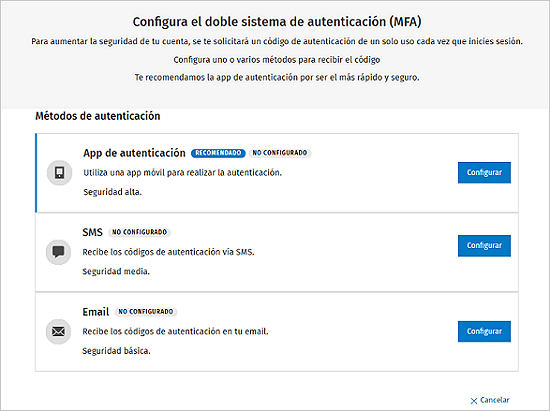
Task: Click the X icon beside Cancelar
Action: tap(474, 400)
